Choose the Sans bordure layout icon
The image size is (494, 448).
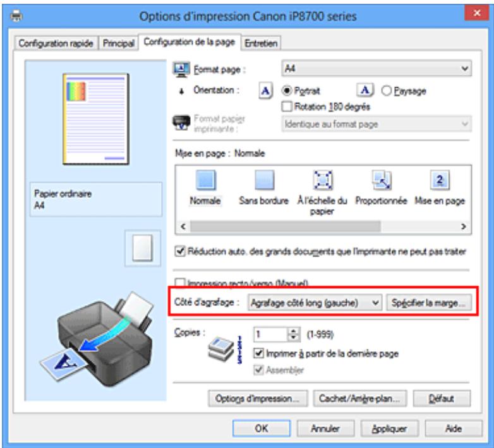tap(264, 180)
